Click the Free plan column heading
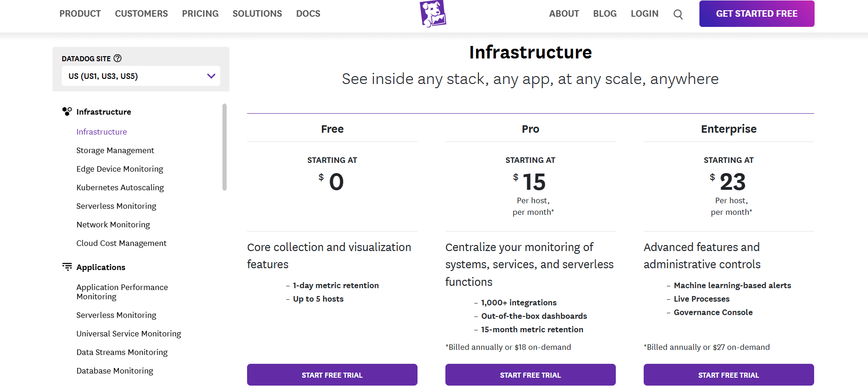The image size is (868, 387). click(x=332, y=129)
